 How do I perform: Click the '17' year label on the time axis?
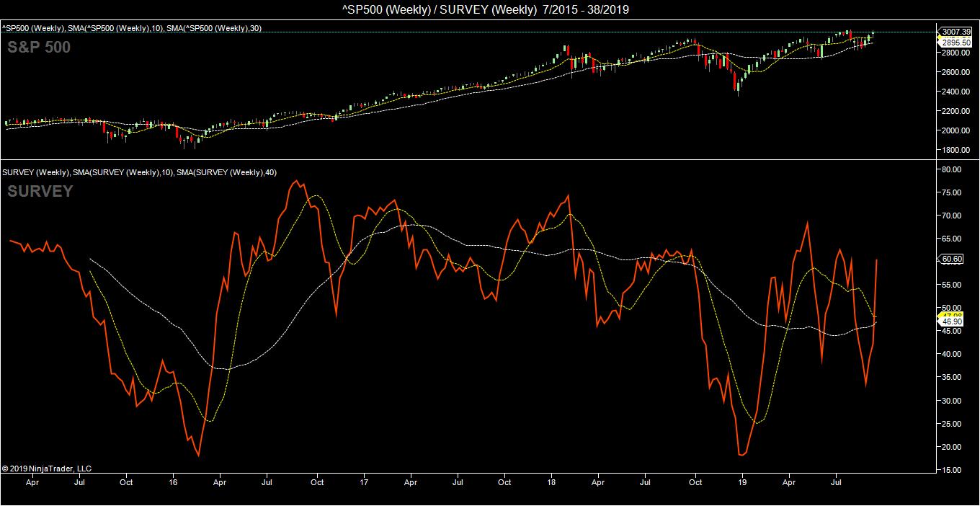point(364,482)
